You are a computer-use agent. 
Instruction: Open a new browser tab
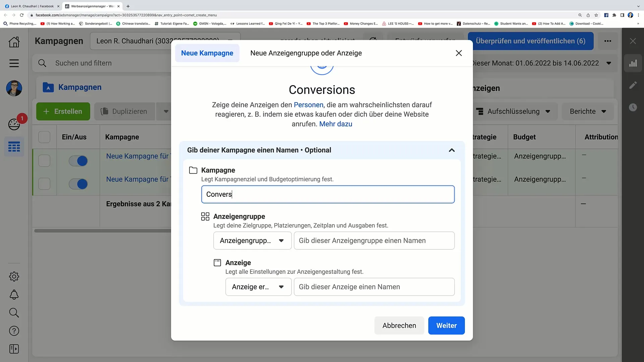[128, 6]
